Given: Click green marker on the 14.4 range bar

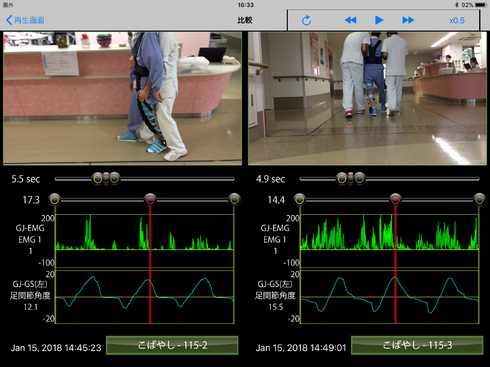Looking at the screenshot, I should click(x=479, y=200).
